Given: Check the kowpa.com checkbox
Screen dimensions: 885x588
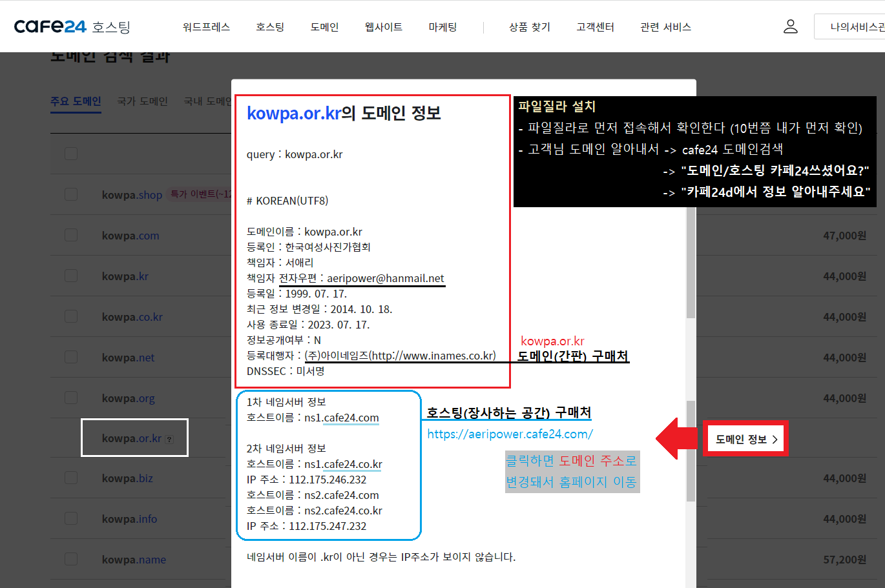Looking at the screenshot, I should click(71, 235).
